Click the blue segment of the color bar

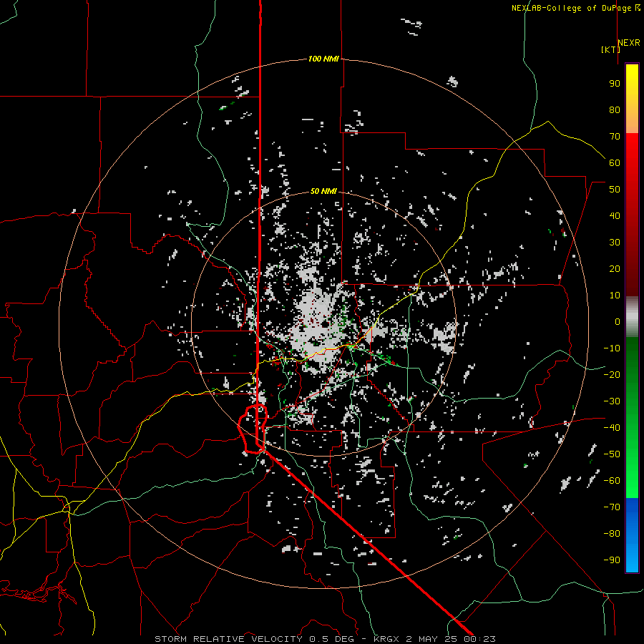pos(632,535)
